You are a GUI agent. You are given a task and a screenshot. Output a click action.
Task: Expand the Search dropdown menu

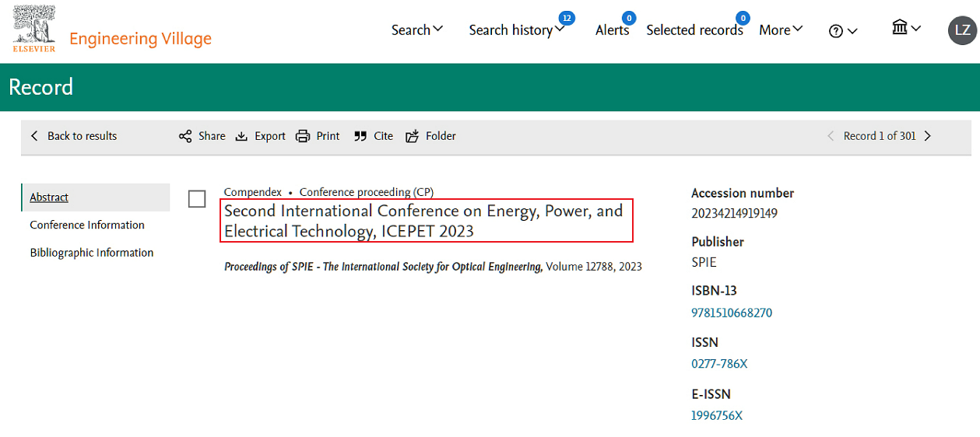tap(417, 30)
